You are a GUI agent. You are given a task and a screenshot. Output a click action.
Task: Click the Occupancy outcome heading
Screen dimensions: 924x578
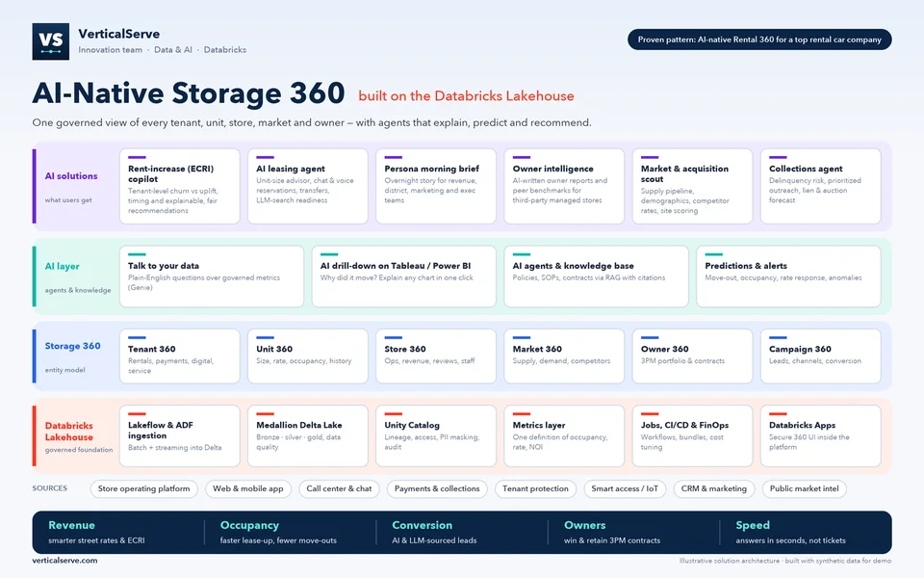click(249, 525)
